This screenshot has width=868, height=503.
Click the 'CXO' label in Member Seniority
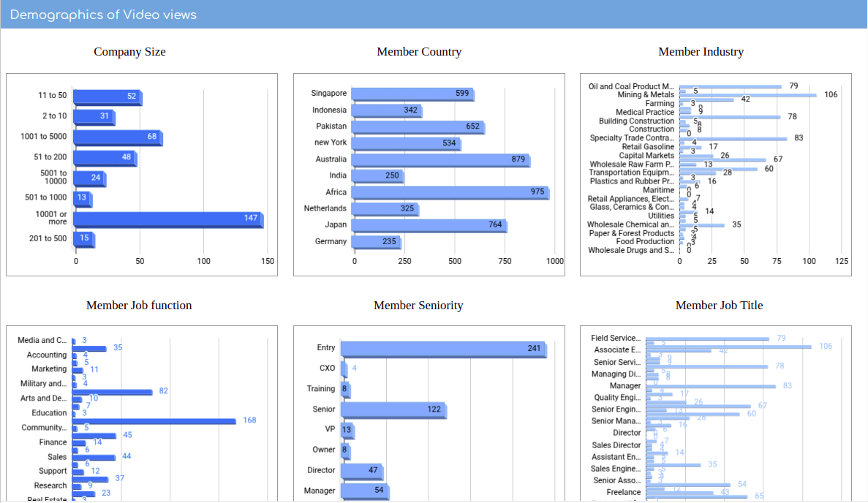pyautogui.click(x=327, y=368)
